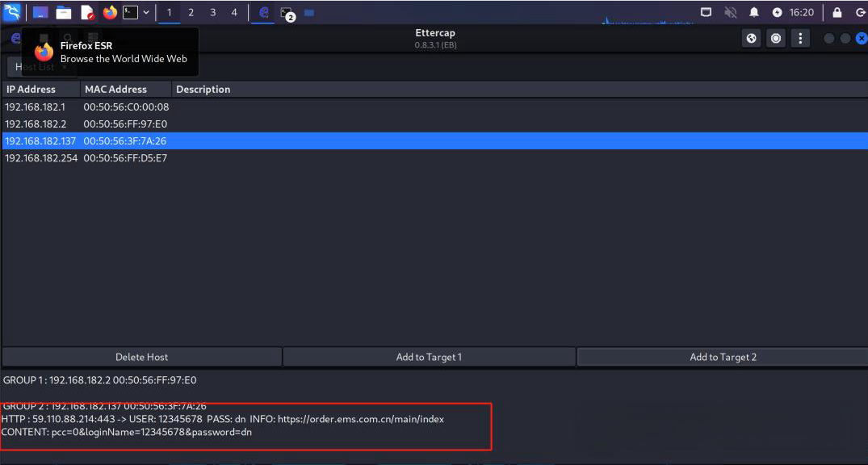Switch to workspace 1

(169, 12)
